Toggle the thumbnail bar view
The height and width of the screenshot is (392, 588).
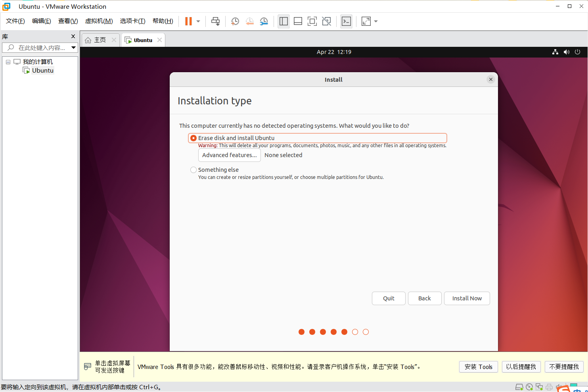pos(298,21)
